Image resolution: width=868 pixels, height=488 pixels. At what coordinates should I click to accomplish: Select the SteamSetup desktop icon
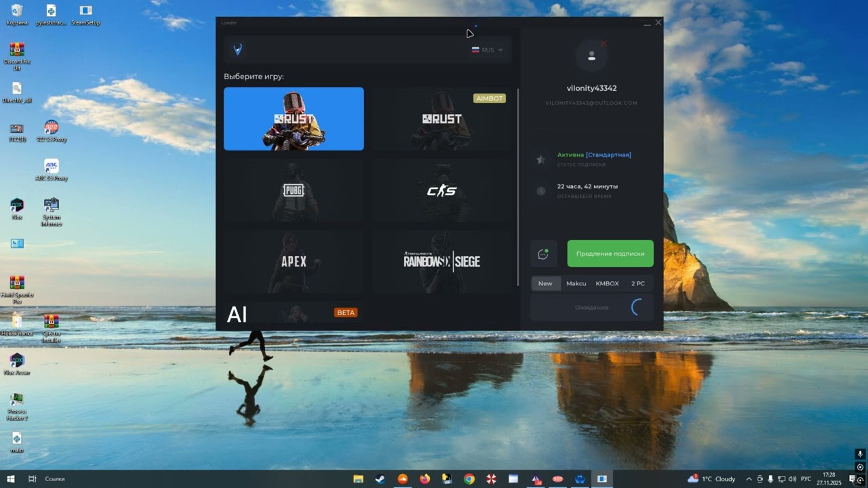coord(85,14)
